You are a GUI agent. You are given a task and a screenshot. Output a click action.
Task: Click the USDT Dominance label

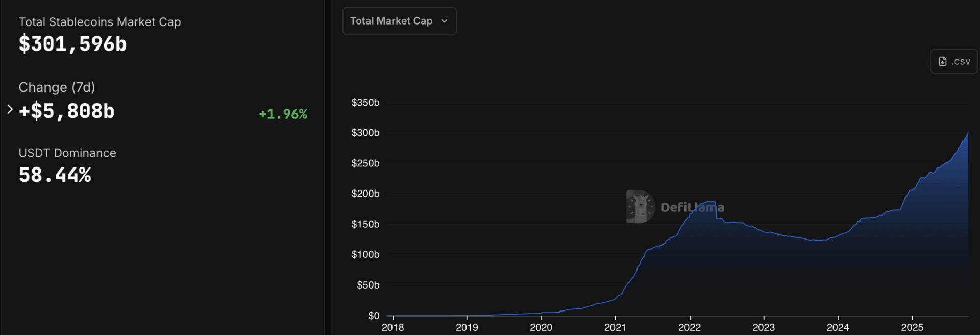(67, 153)
